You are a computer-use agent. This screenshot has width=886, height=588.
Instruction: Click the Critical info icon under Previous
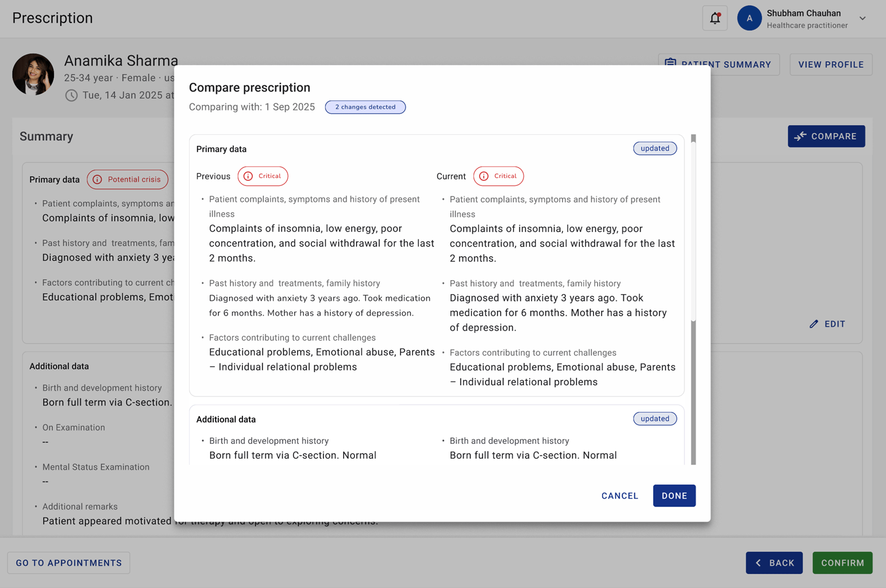[x=249, y=176]
